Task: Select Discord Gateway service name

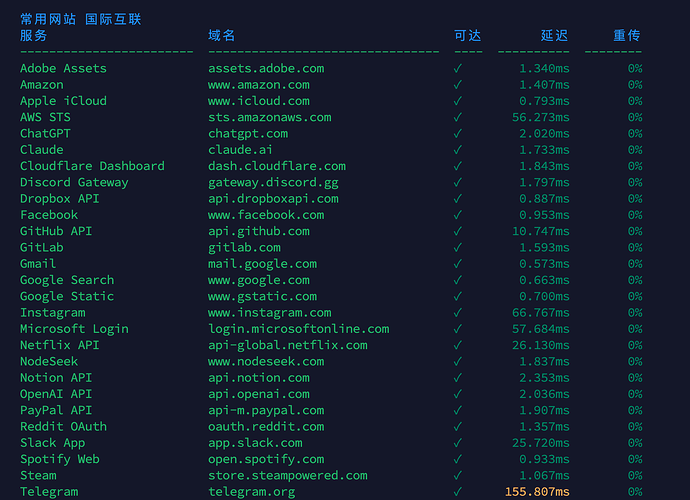Action: point(74,183)
